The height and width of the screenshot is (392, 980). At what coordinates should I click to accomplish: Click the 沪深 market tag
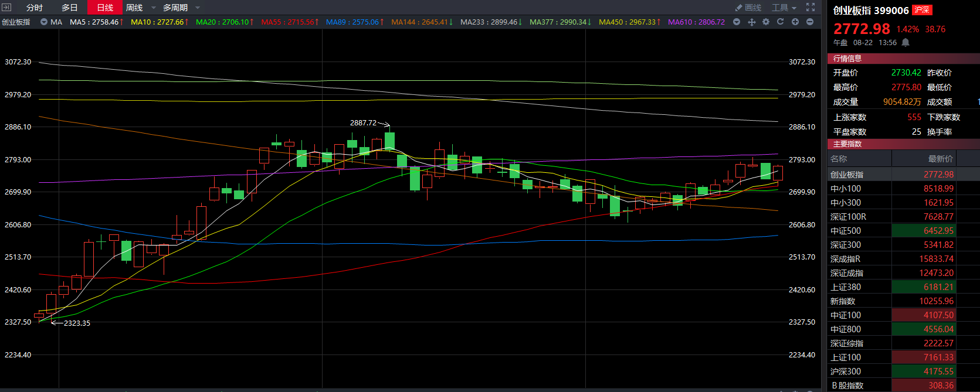922,10
